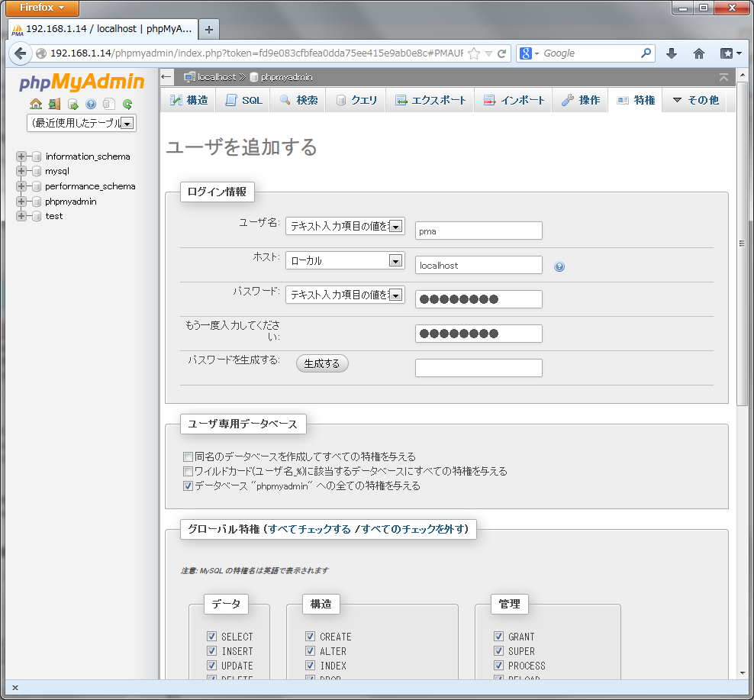Click the performance_schema database icon
The height and width of the screenshot is (700, 754).
tap(37, 186)
